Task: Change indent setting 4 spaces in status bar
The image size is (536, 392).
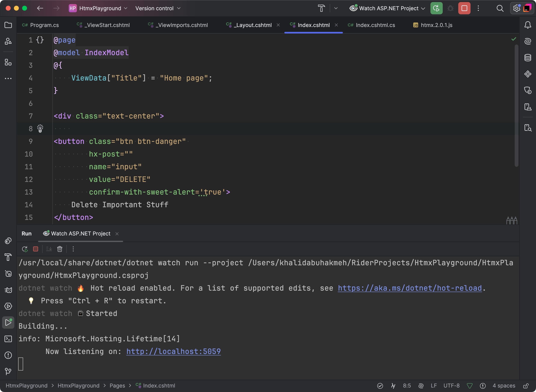Action: (504, 386)
